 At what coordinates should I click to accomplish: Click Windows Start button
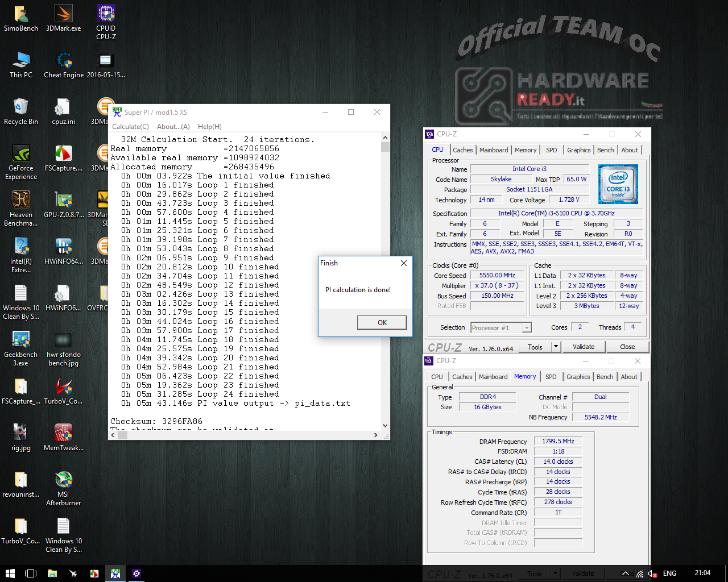coord(10,573)
